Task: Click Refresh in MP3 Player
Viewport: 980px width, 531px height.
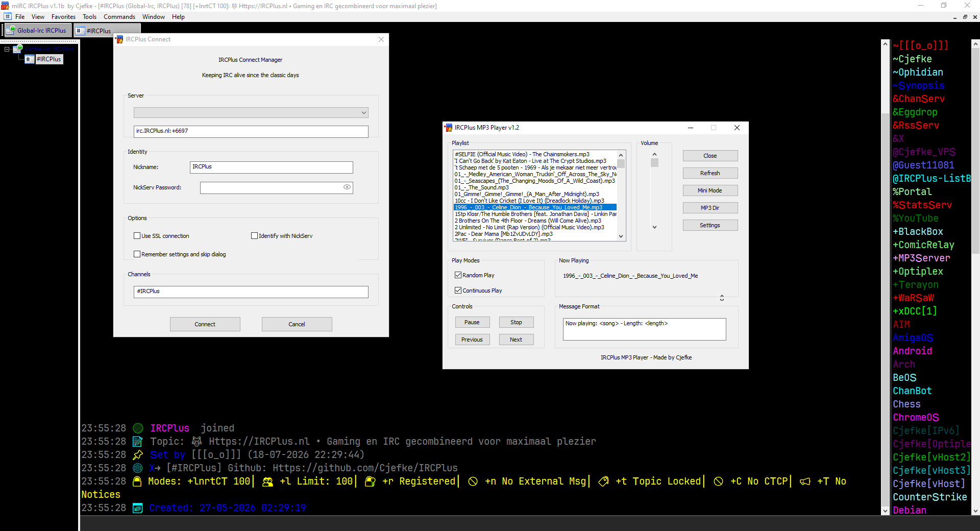Action: click(710, 173)
